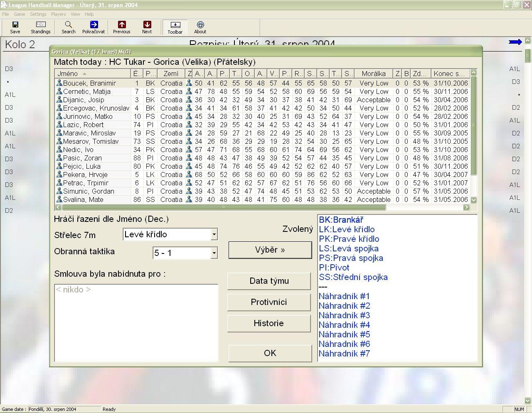Click player icon next to Dijanic, Josip
This screenshot has height=413, width=532.
59,100
